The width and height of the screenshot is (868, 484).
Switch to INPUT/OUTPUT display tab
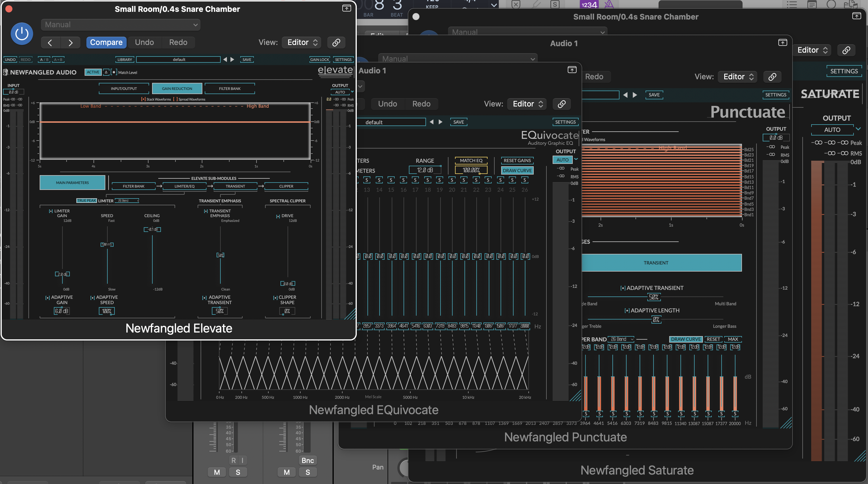pyautogui.click(x=124, y=89)
